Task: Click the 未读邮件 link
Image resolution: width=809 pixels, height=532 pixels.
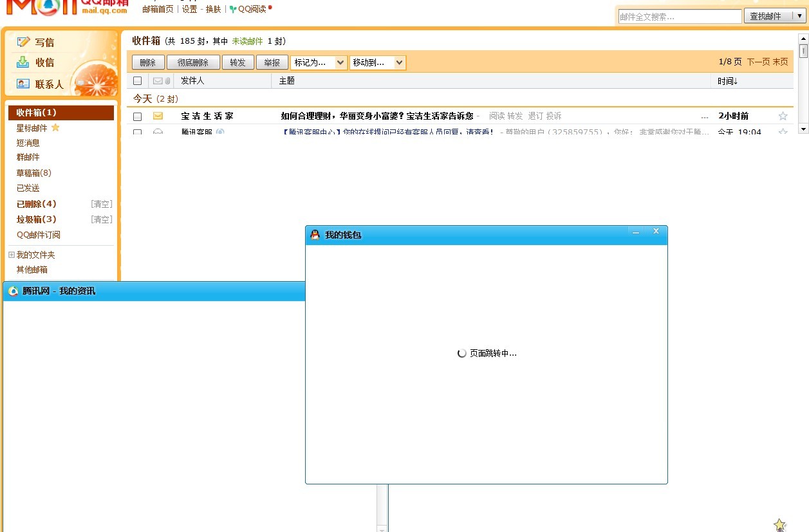Action: tap(247, 41)
